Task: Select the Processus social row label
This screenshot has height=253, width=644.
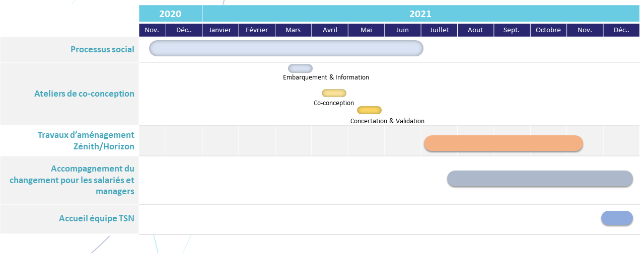Action: coord(102,49)
